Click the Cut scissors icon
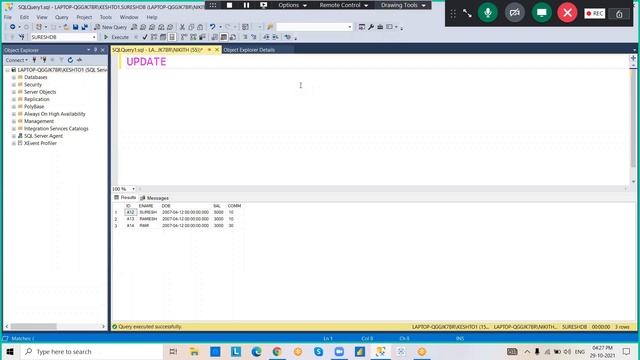 pos(182,27)
